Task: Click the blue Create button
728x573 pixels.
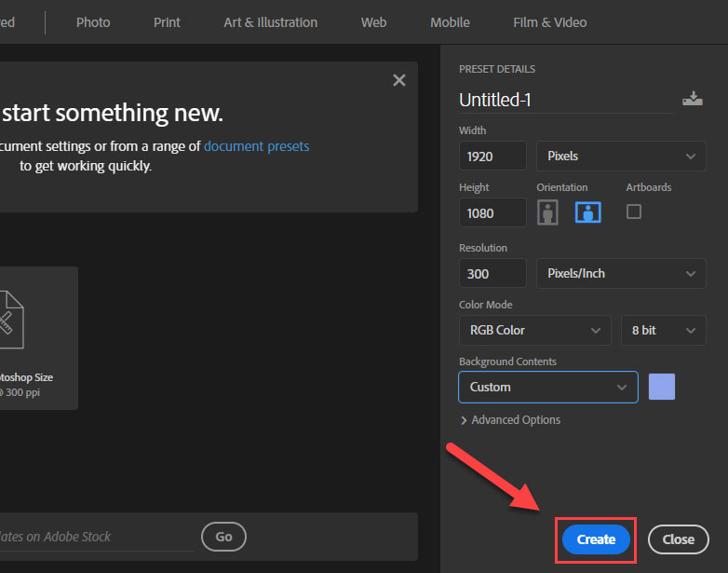Action: point(596,539)
